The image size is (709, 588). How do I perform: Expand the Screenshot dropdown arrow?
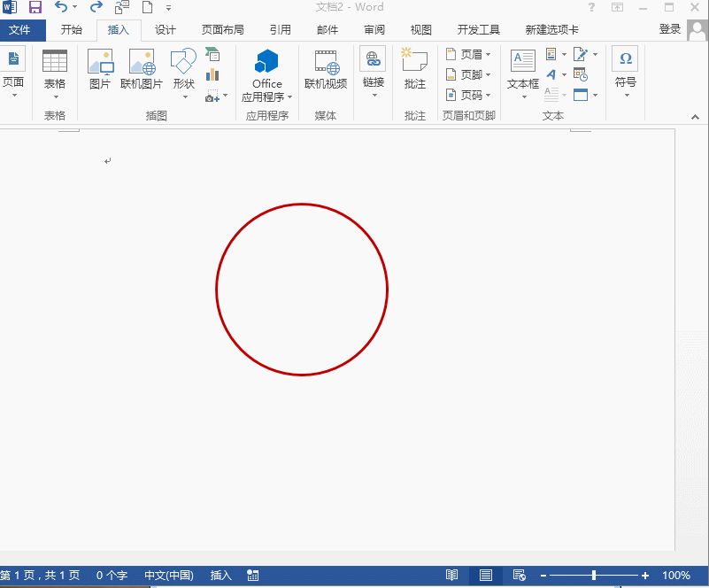(225, 96)
